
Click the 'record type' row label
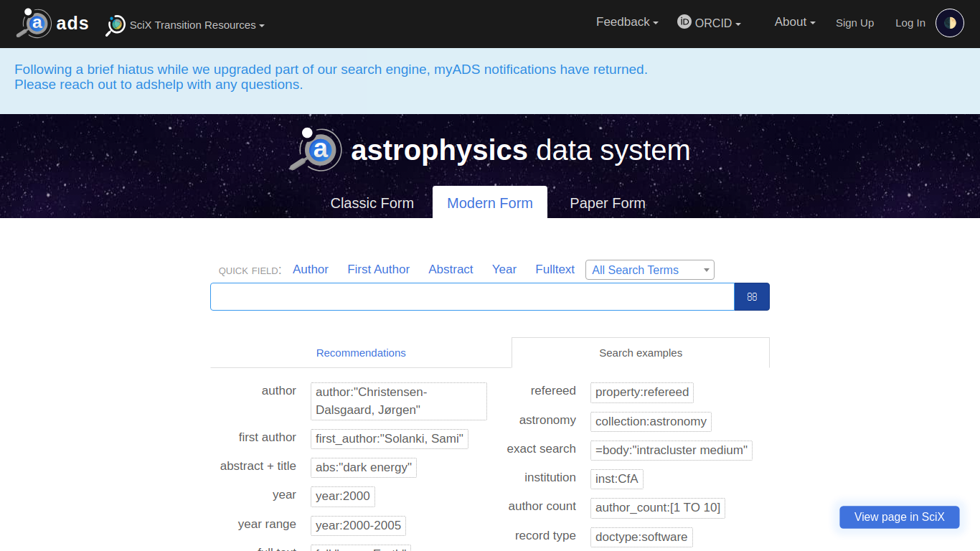click(x=545, y=536)
